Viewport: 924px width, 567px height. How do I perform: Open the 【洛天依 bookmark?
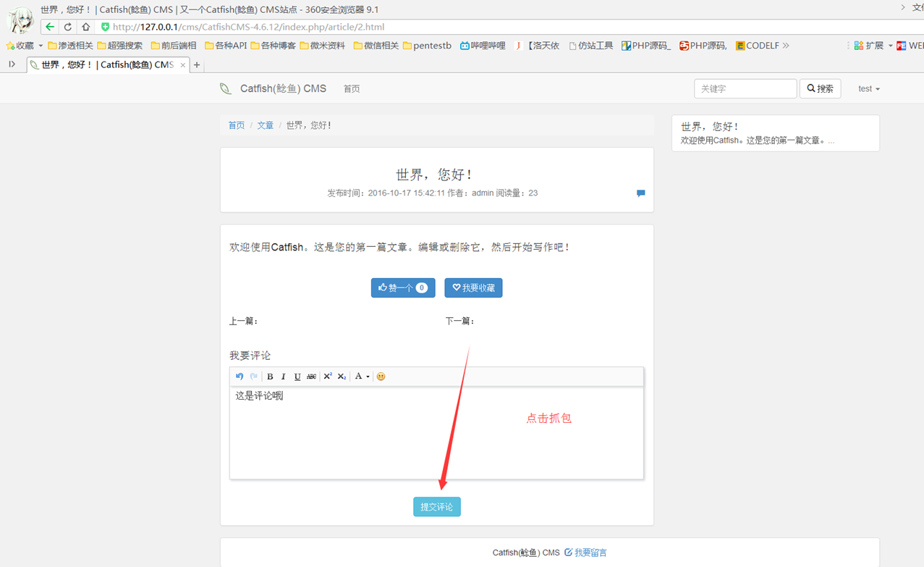point(537,46)
